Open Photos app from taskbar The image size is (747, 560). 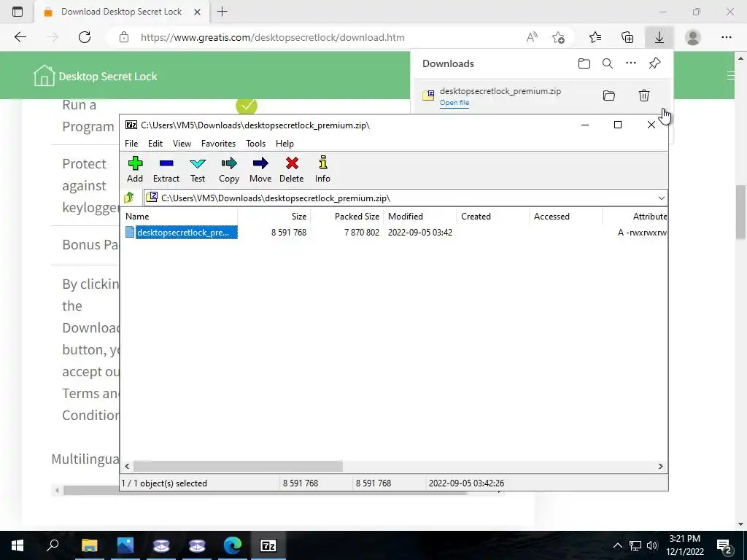tap(125, 545)
